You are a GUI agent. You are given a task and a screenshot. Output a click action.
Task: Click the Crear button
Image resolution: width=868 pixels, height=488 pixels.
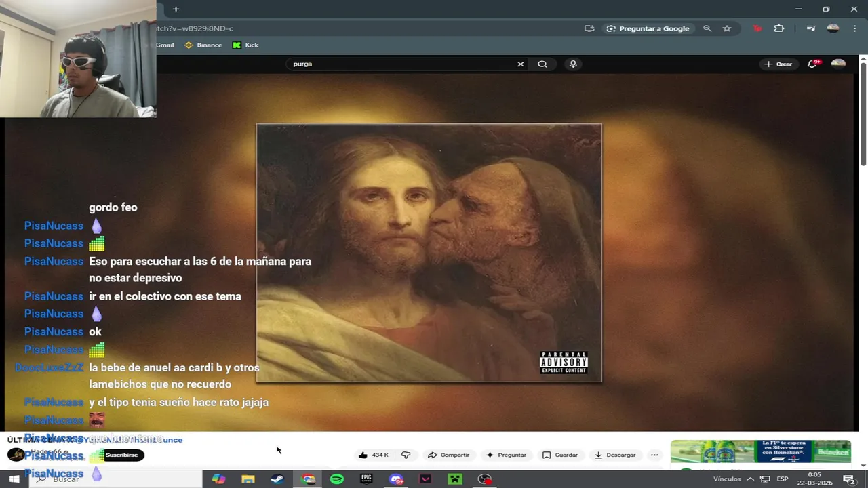coord(778,64)
